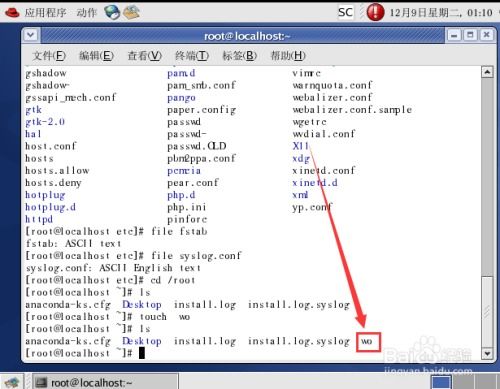Click the 'gshadow-' file name
This screenshot has width=500, height=389.
47,85
